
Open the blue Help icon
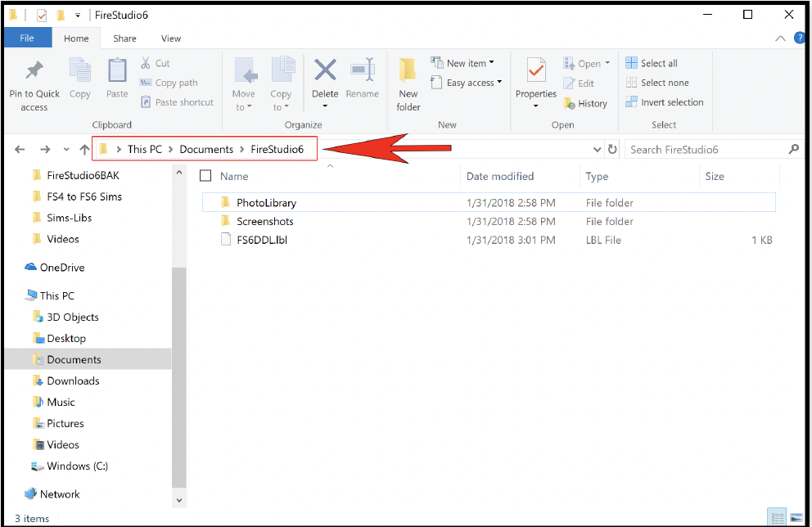(800, 38)
